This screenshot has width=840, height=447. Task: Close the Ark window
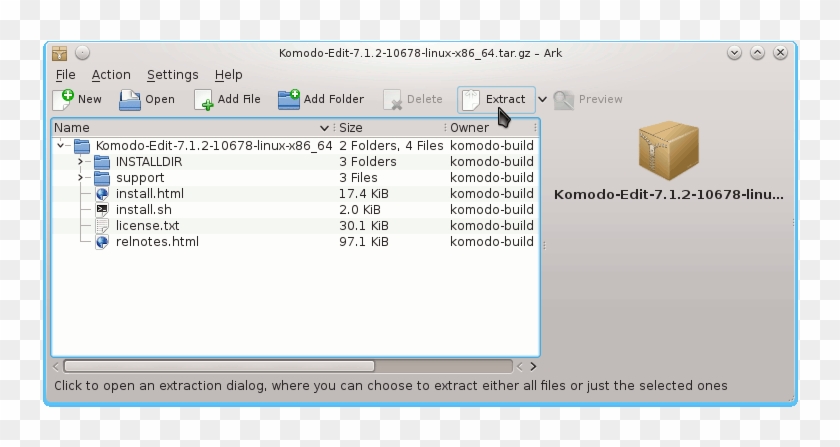coord(781,53)
